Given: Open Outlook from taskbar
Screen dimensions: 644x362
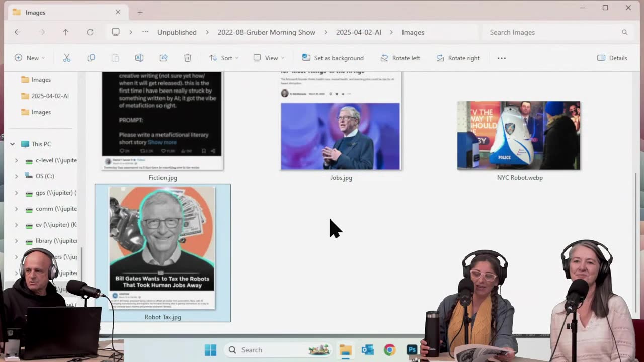Looking at the screenshot, I should [367, 350].
